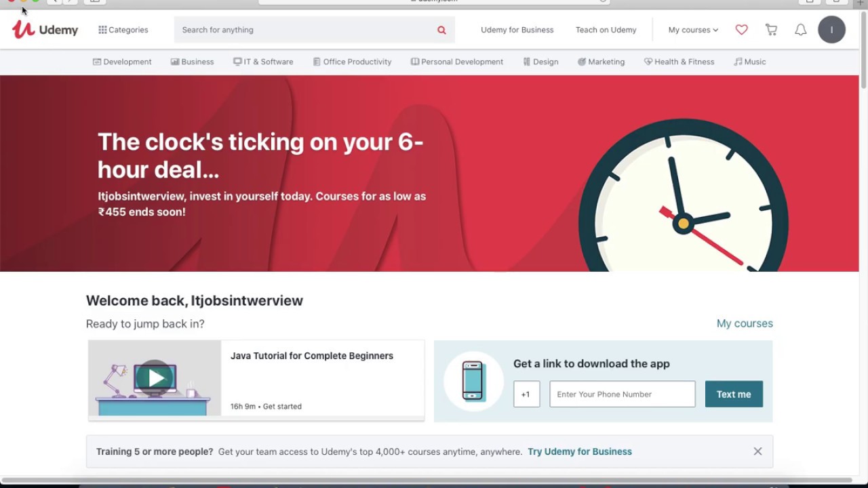868x488 pixels.
Task: Click the Text me button
Action: [x=734, y=394]
